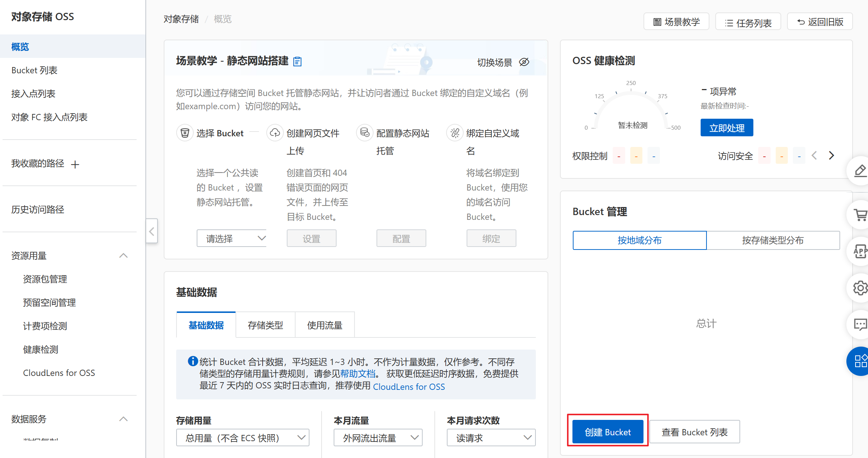The image size is (868, 458).
Task: Click 我收藏的路径 label
Action: pos(38,163)
